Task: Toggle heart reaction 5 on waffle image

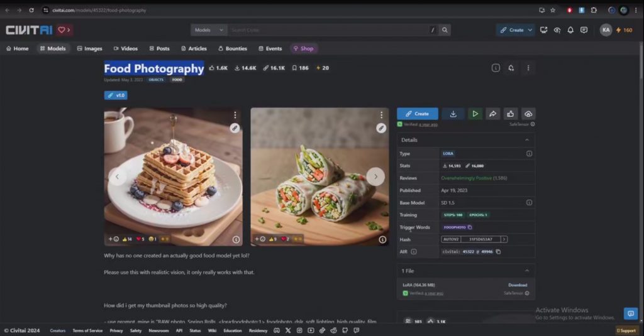Action: click(140, 239)
